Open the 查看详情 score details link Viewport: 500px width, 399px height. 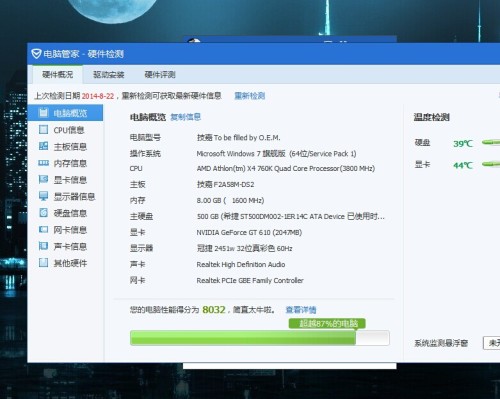pyautogui.click(x=301, y=310)
